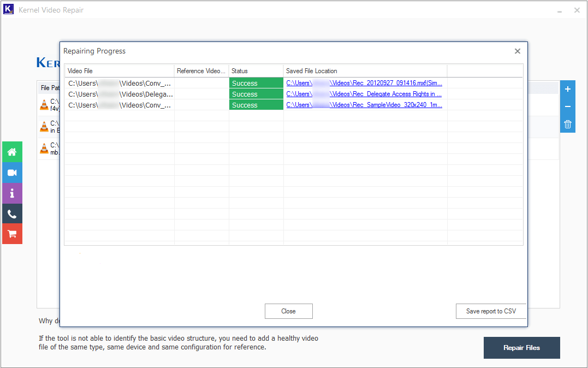Open saved Rec_20120927_091416.mxf file link
Screen dimensions: 588x368
tap(364, 83)
